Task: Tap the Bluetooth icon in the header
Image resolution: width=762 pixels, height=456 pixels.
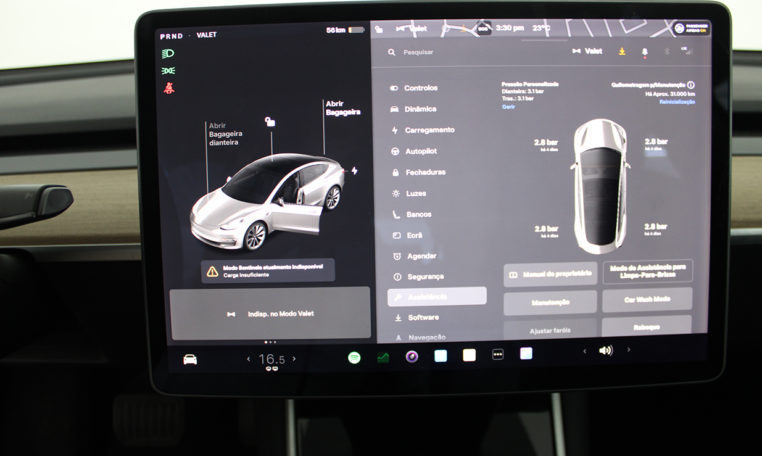Action: [667, 52]
